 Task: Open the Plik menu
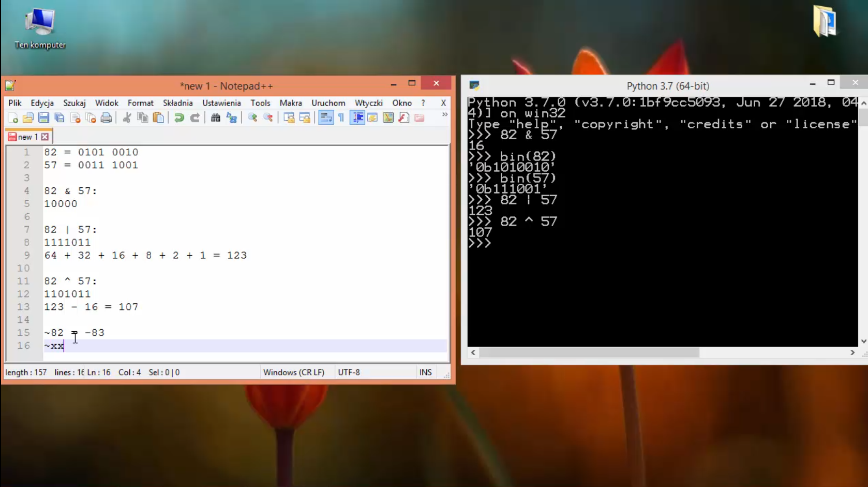click(x=14, y=103)
